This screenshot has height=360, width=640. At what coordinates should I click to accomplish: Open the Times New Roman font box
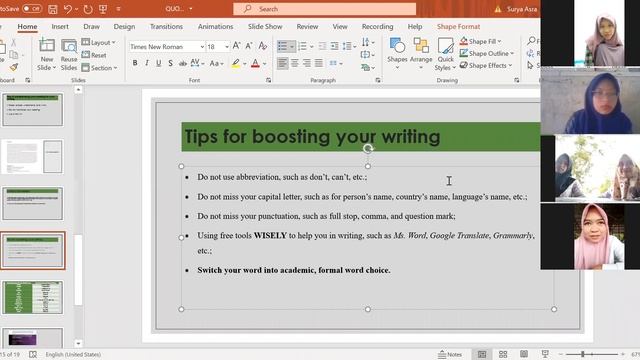(167, 47)
